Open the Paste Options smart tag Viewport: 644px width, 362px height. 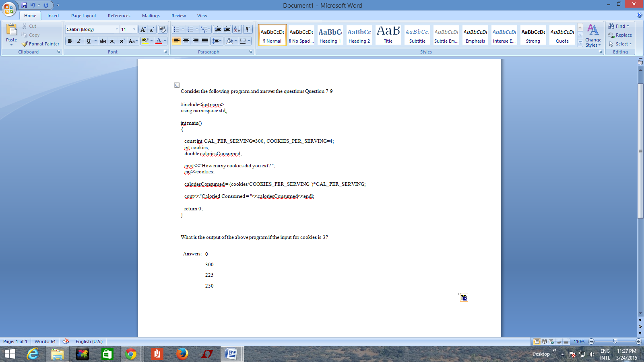click(x=464, y=298)
